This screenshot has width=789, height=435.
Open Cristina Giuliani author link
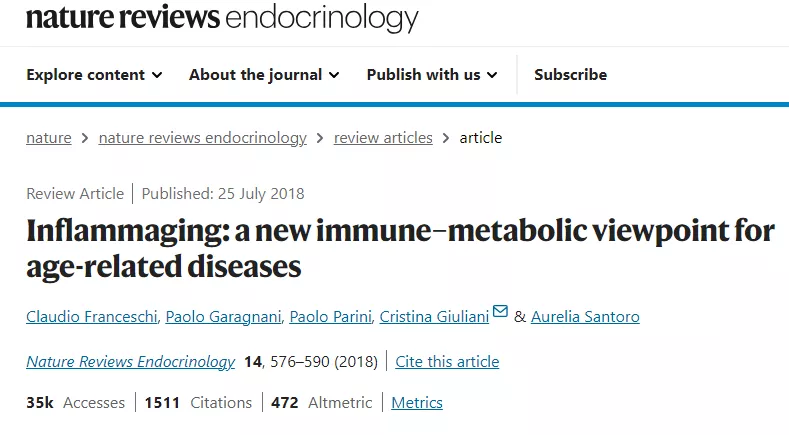(434, 316)
